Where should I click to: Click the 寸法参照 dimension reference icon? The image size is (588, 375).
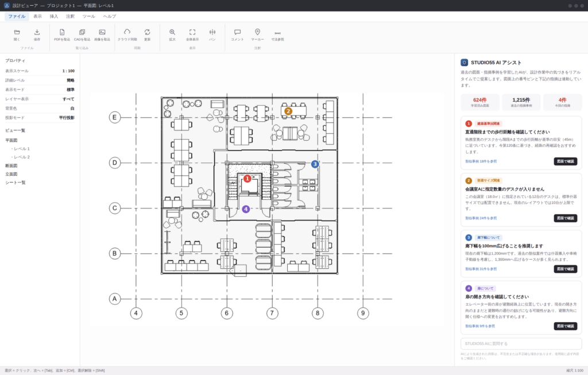[277, 33]
